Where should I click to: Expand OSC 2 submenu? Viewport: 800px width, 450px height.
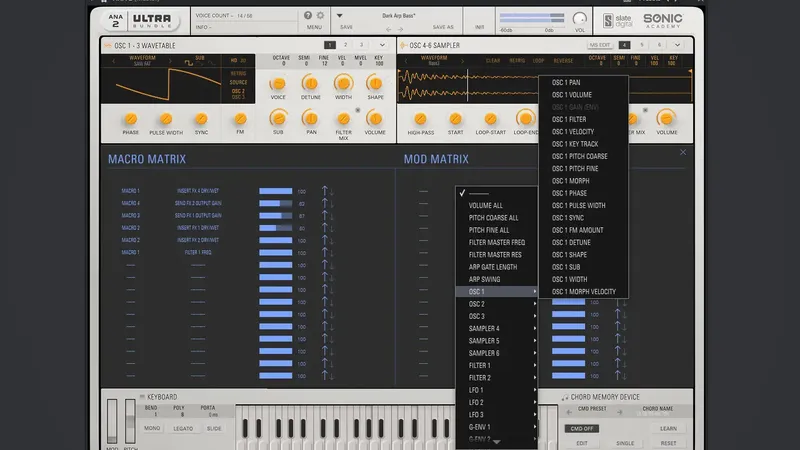[496, 304]
